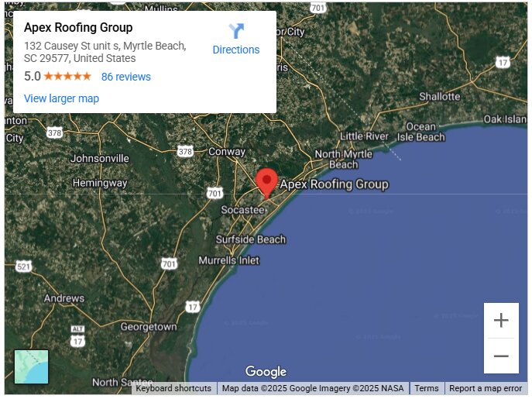Open View larger map link
The width and height of the screenshot is (532, 399).
61,98
